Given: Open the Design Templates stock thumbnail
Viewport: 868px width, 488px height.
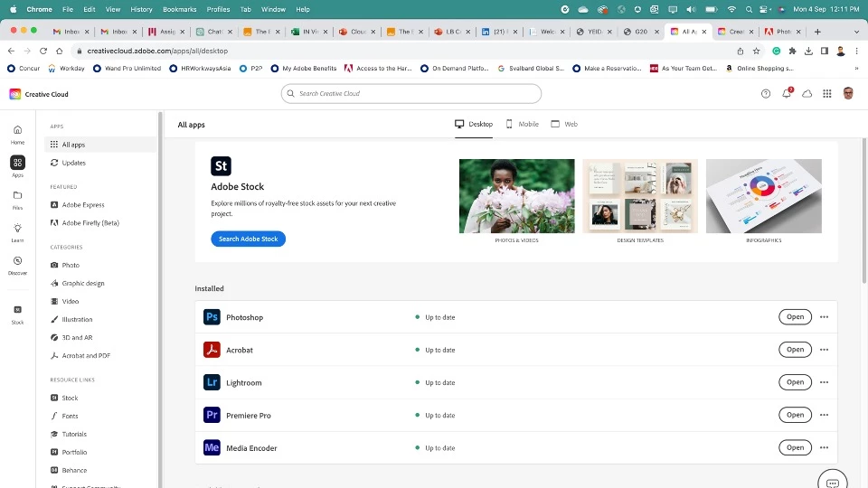Looking at the screenshot, I should point(640,196).
